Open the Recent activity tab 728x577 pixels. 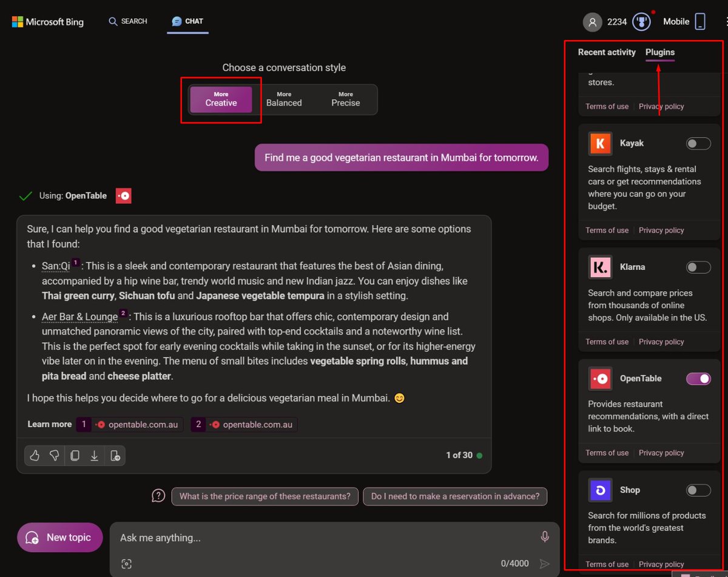tap(607, 52)
